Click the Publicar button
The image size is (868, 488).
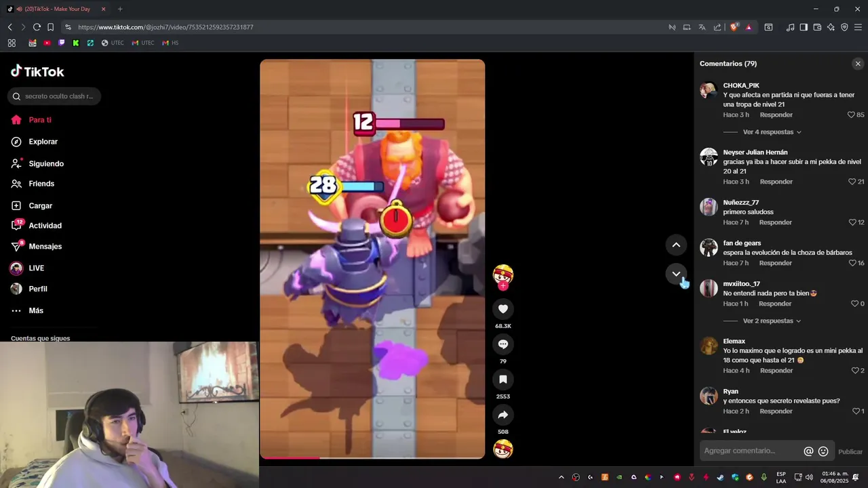click(850, 452)
